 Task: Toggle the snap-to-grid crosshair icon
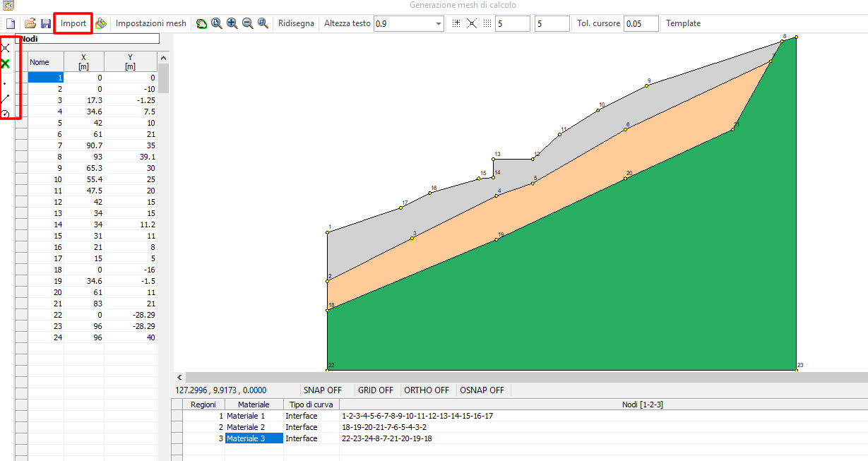456,23
